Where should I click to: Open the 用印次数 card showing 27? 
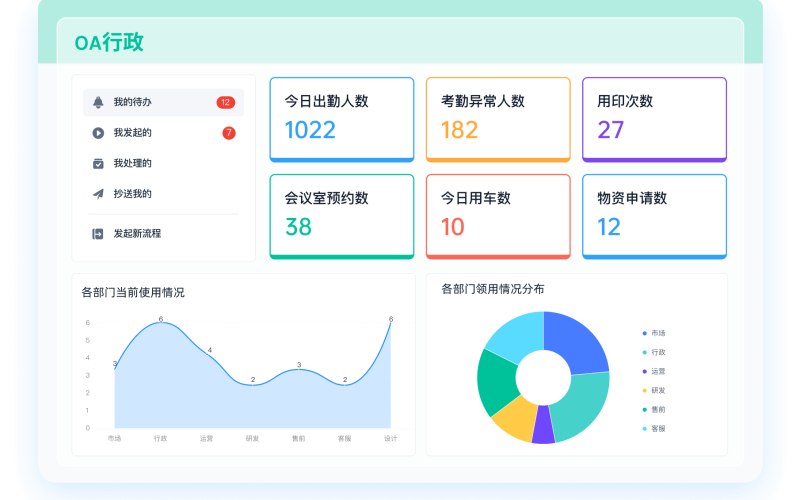(654, 119)
